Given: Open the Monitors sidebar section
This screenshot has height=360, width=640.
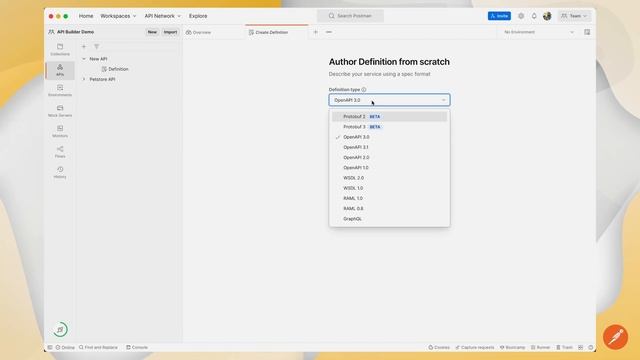Looking at the screenshot, I should (60, 131).
